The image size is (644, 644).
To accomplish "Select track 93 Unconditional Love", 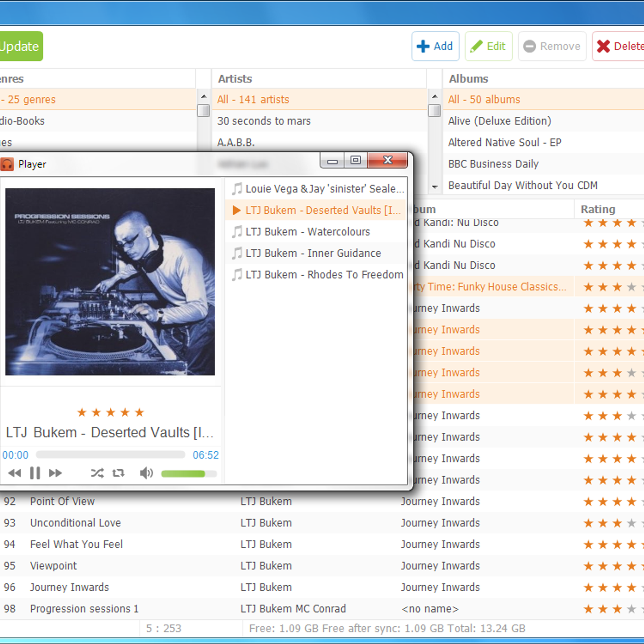I will pyautogui.click(x=322, y=522).
